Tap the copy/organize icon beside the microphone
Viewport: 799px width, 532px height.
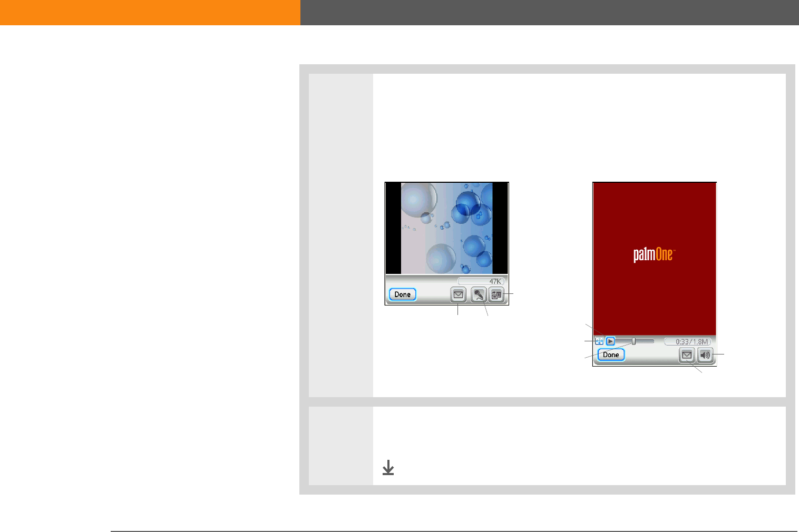coord(496,295)
